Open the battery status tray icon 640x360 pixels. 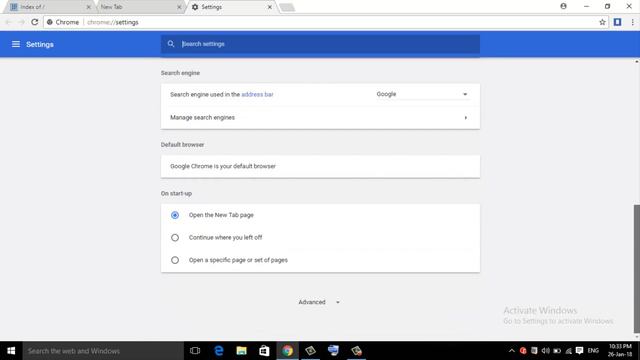pyautogui.click(x=557, y=351)
